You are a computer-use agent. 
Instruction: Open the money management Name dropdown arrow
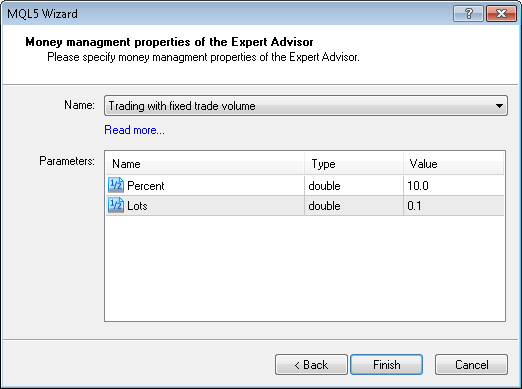pyautogui.click(x=499, y=106)
